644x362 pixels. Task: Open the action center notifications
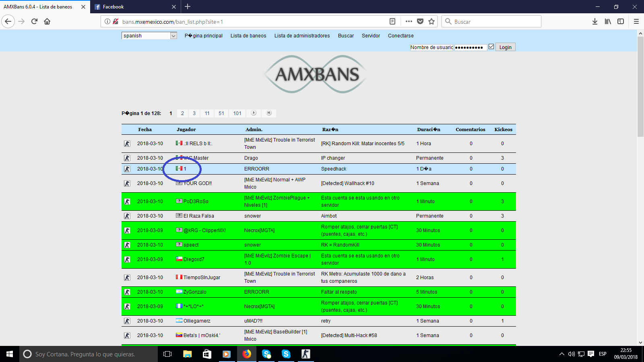pos(591,354)
